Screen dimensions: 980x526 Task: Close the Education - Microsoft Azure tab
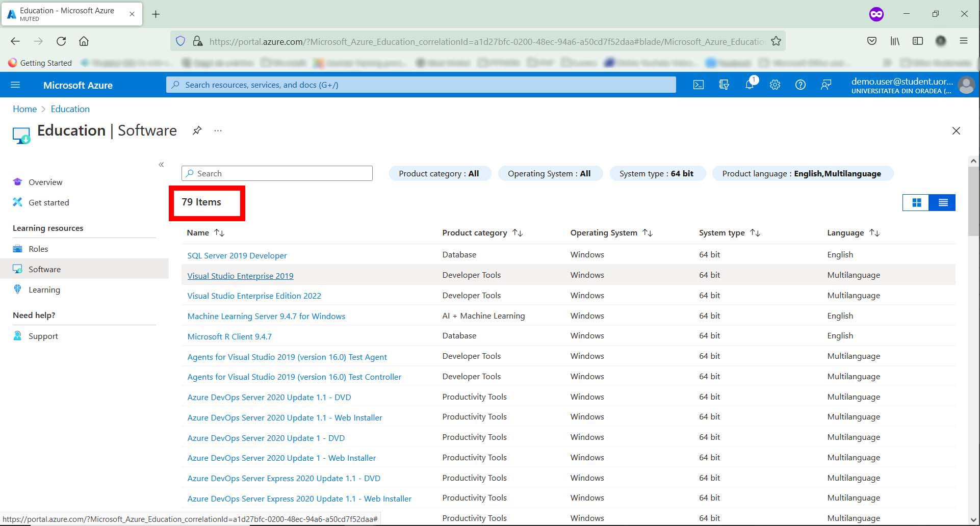(132, 14)
